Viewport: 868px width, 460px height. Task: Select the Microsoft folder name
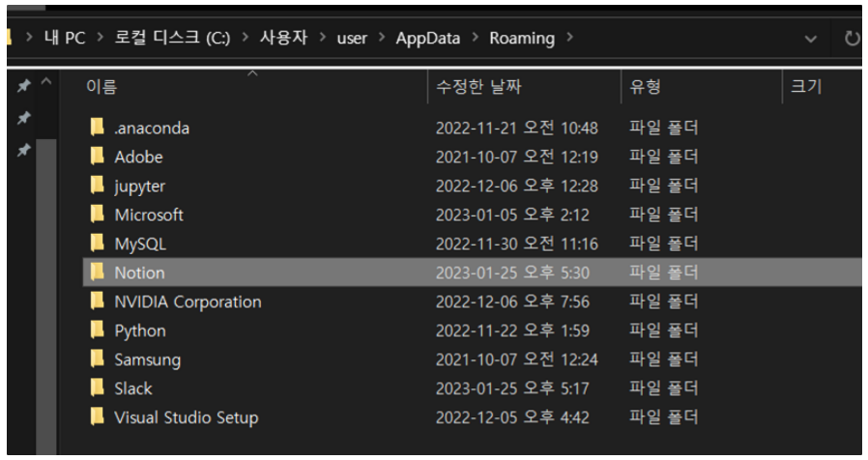[149, 215]
